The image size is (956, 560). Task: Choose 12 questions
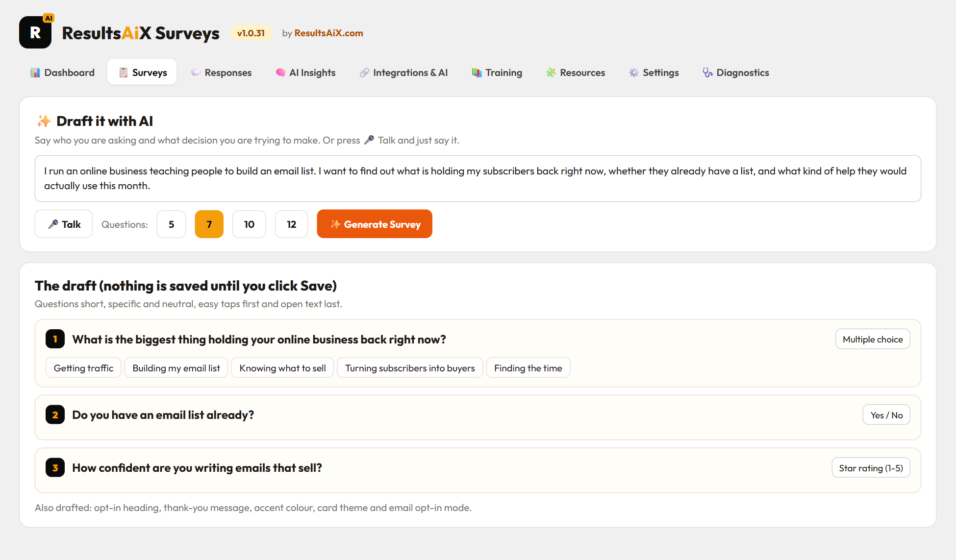(x=291, y=224)
